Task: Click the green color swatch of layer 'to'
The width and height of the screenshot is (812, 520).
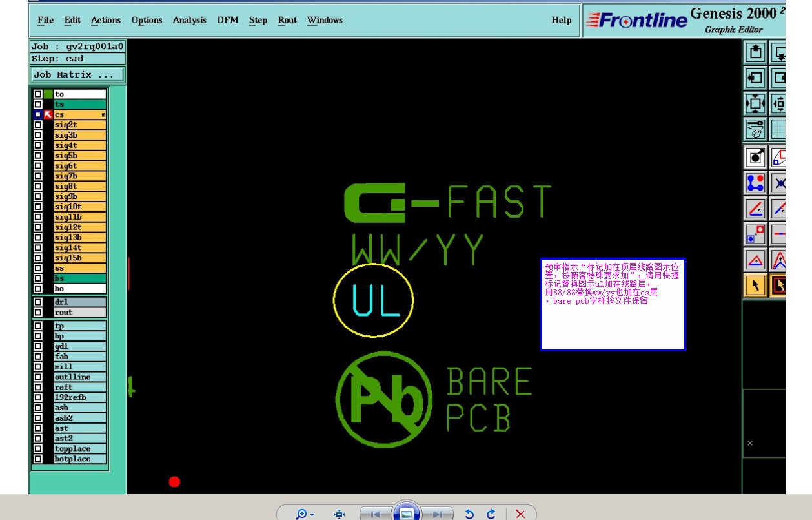Action: click(48, 94)
